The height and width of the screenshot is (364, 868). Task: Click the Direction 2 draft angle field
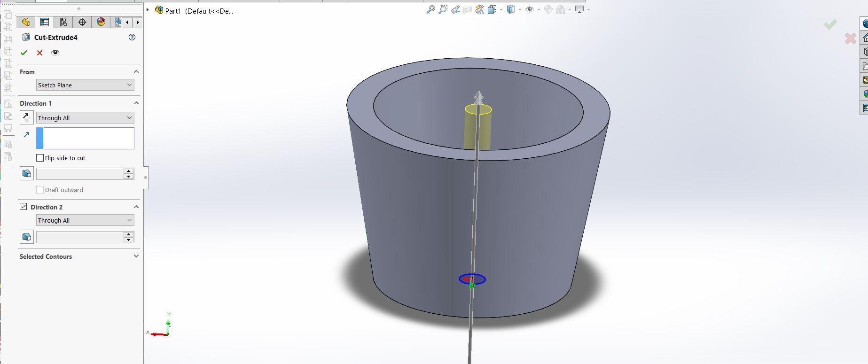click(80, 237)
